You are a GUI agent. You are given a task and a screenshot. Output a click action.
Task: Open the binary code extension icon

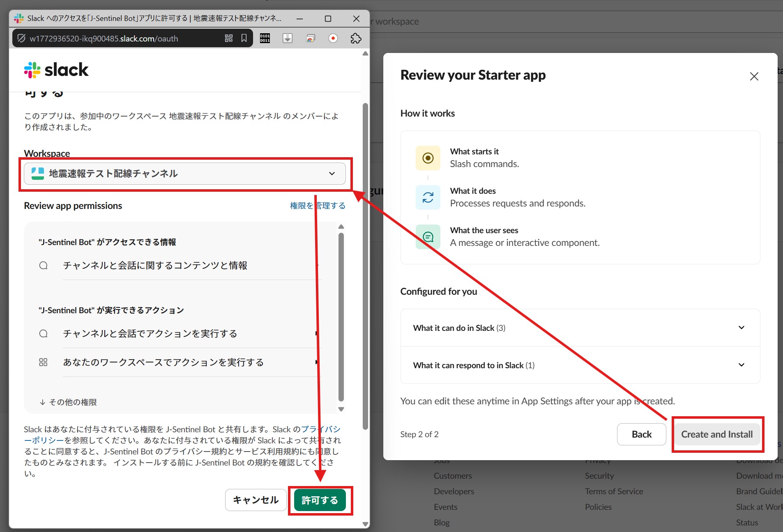pyautogui.click(x=265, y=38)
